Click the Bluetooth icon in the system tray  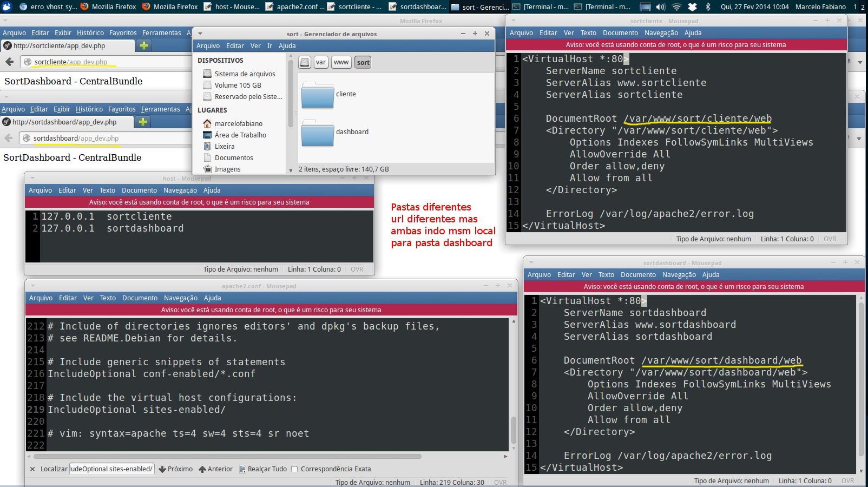point(708,6)
